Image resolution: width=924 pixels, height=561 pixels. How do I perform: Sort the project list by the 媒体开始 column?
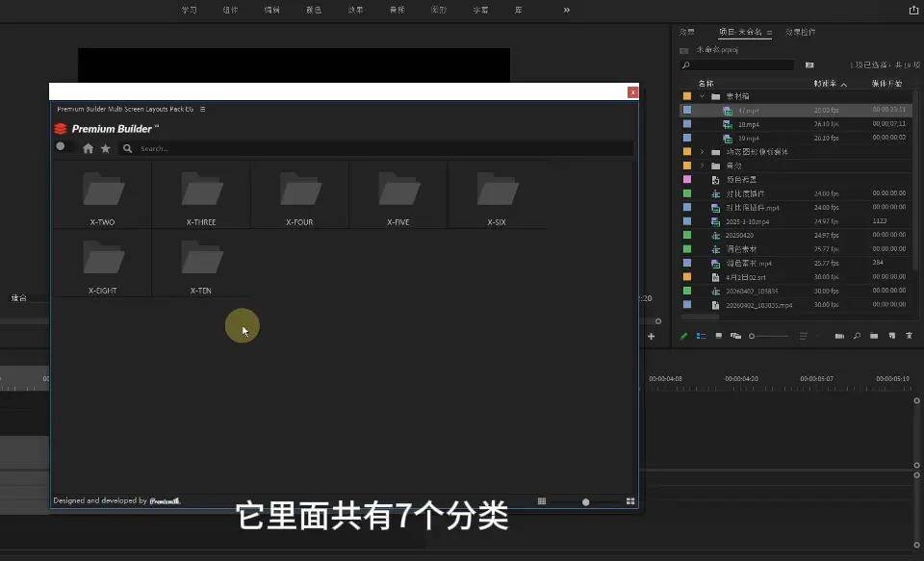[886, 84]
